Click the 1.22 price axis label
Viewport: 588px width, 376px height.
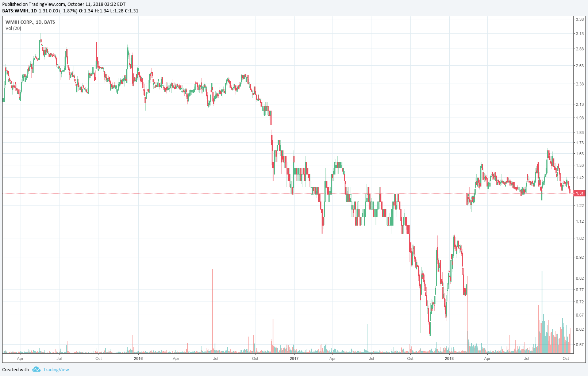(580, 206)
